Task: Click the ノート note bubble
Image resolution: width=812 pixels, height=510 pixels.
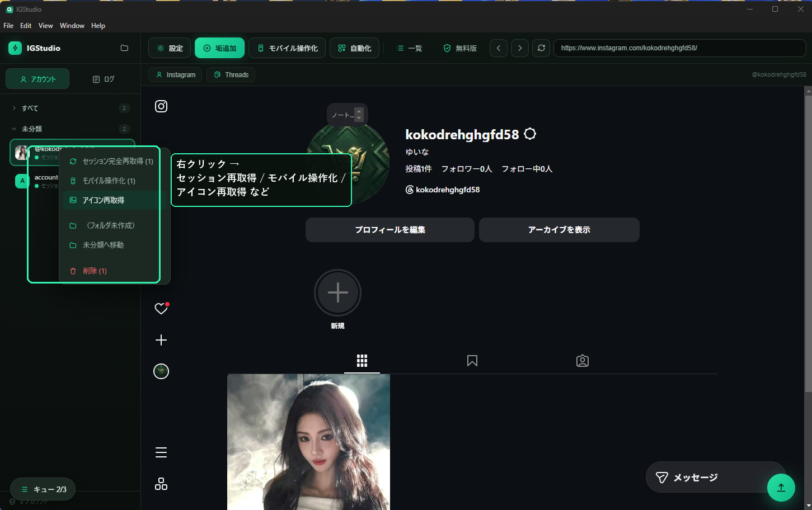Action: pyautogui.click(x=347, y=115)
